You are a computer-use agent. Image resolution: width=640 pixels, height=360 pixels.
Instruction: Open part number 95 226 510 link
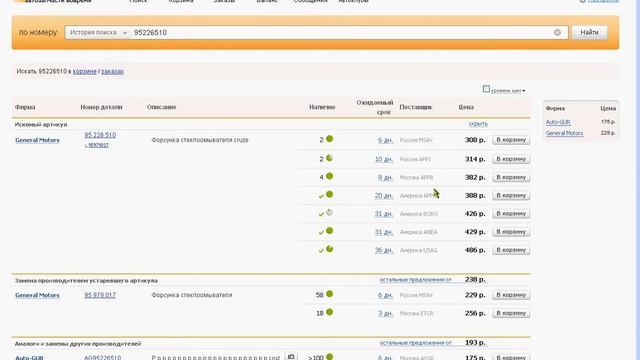(100, 135)
